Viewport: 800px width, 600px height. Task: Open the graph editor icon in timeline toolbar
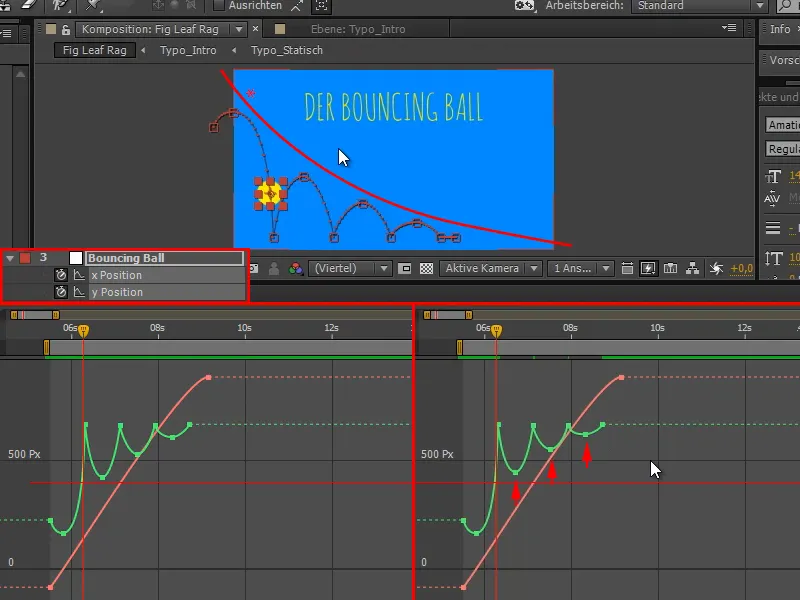click(670, 268)
